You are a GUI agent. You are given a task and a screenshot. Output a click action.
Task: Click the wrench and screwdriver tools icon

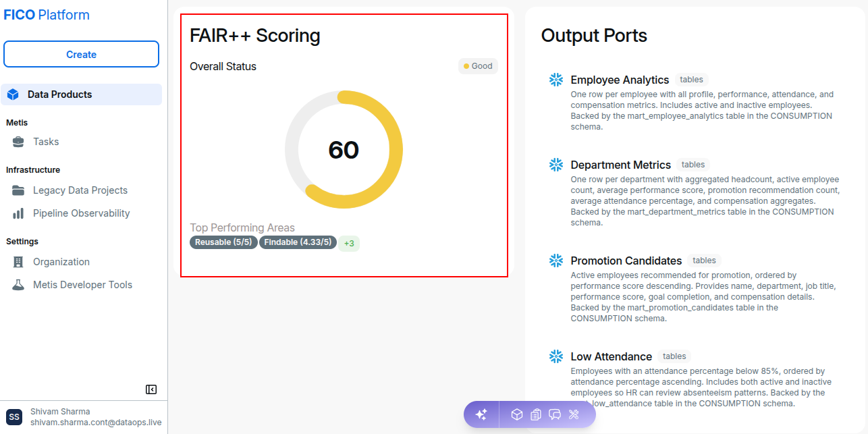click(574, 414)
